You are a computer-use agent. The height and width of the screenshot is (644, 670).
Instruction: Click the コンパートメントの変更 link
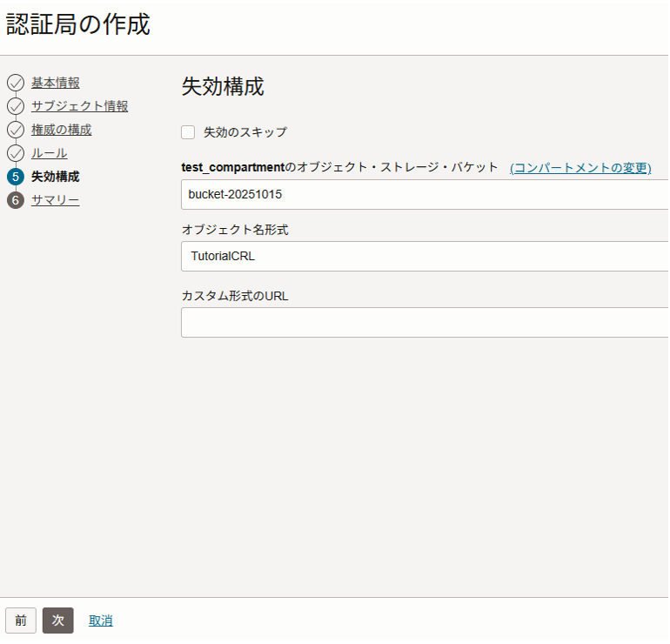point(580,167)
